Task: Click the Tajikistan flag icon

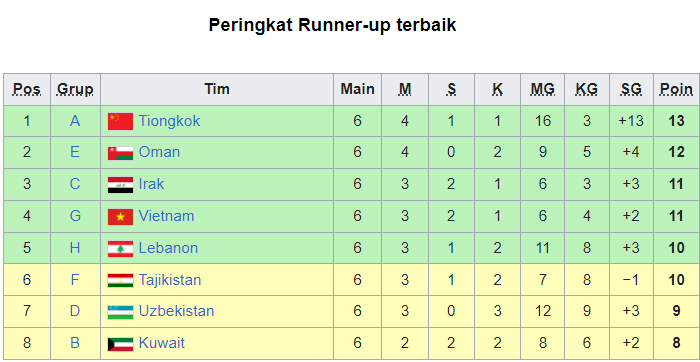Action: (x=120, y=280)
